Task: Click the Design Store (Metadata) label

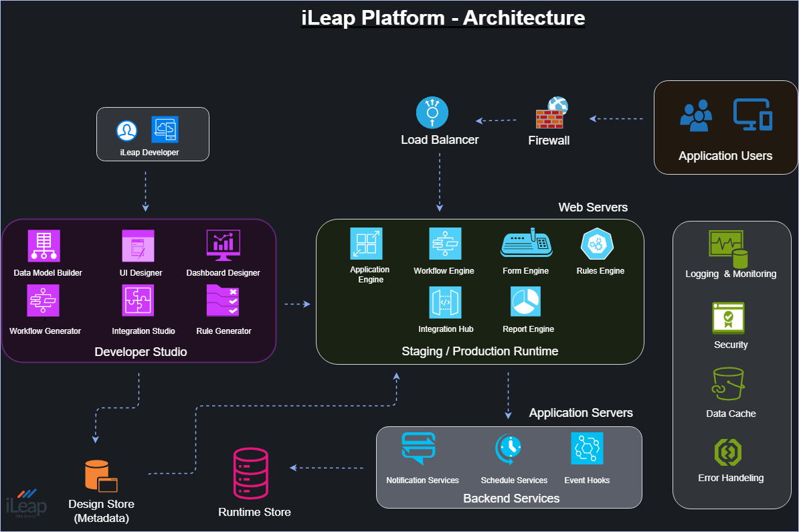Action: [x=102, y=511]
